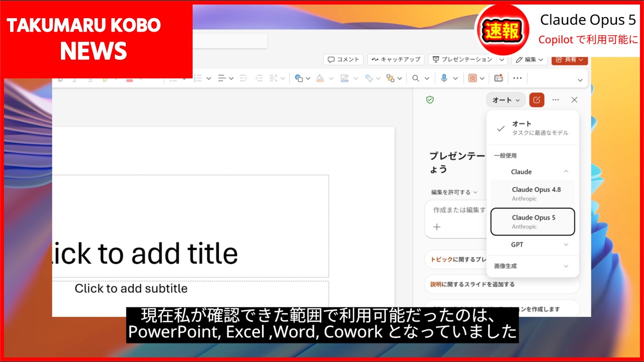Click the overlapping shapes icon beside shape outline

pyautogui.click(x=369, y=78)
